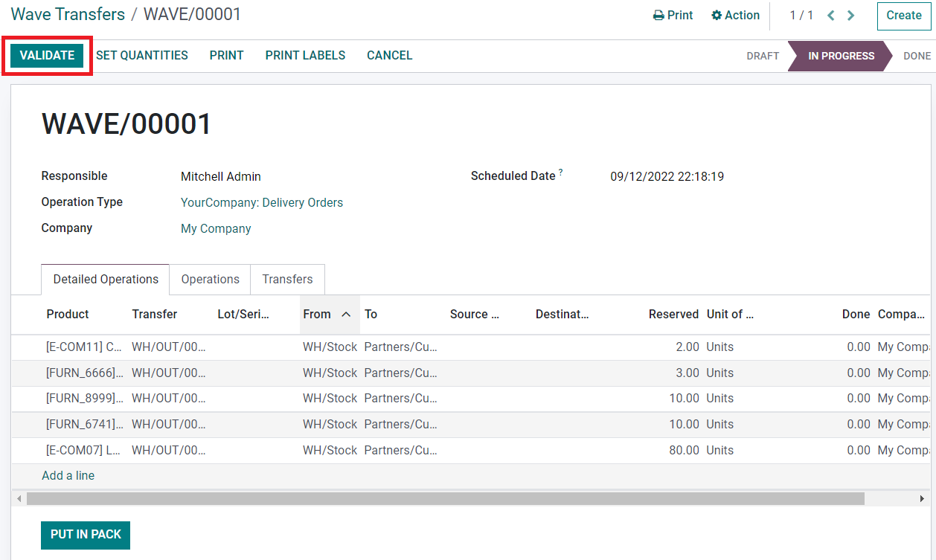Open the YourCompany: Delivery Orders link
The image size is (936, 560).
click(262, 203)
